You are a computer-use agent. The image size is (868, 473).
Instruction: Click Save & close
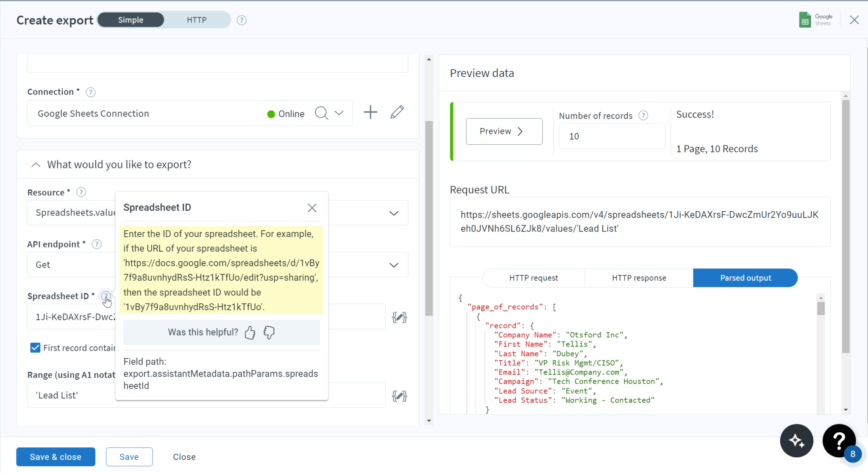point(55,456)
